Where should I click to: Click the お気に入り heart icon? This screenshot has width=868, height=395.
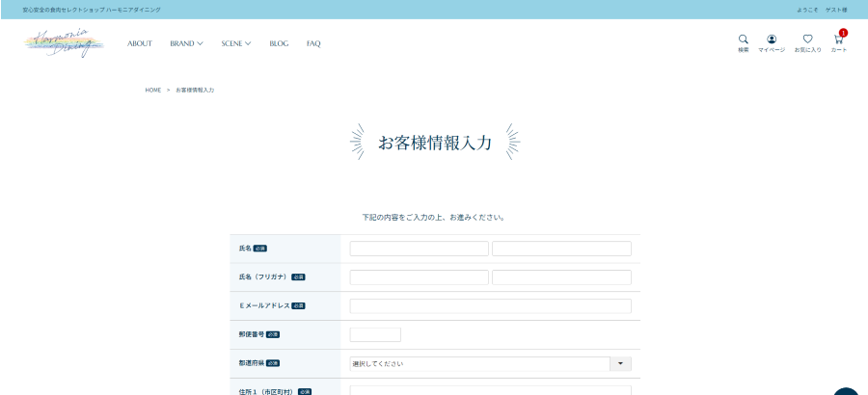click(x=807, y=40)
